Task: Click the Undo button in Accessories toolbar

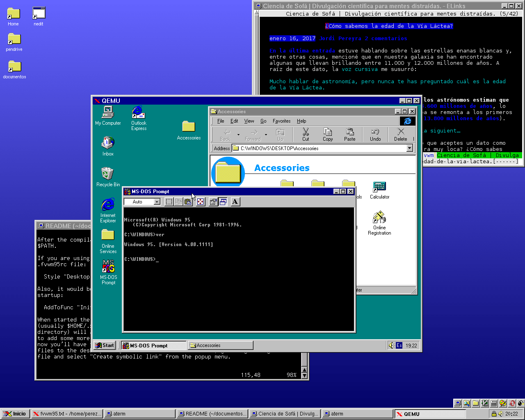Action: 375,135
